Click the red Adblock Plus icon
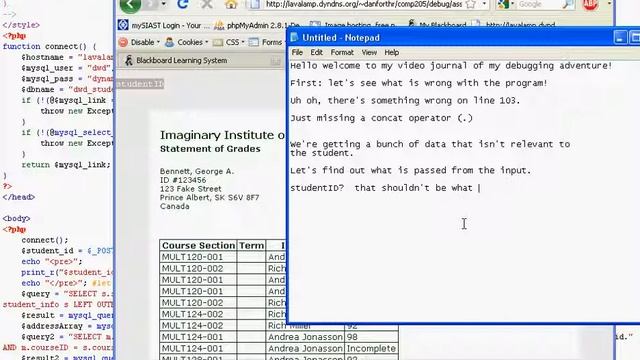Image resolution: width=640 pixels, height=360 pixels. pos(590,4)
